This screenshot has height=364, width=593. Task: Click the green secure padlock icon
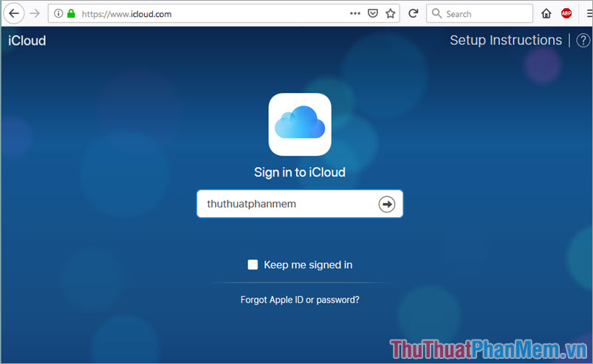click(x=71, y=13)
